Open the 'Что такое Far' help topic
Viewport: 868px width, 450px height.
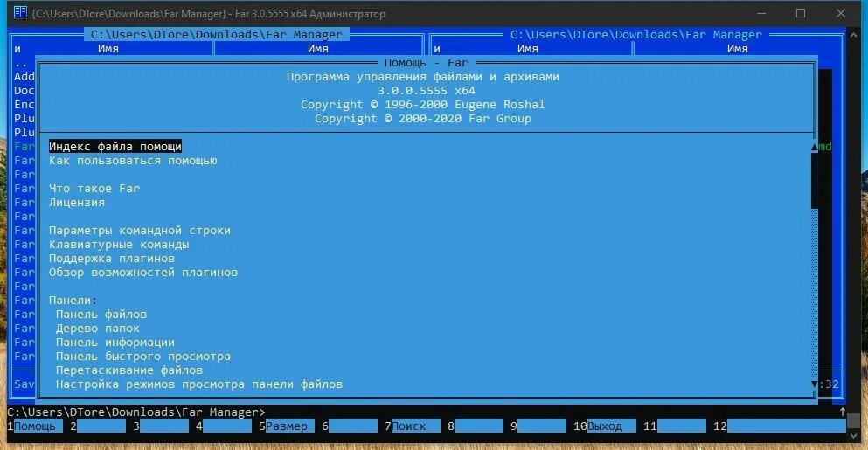pos(94,188)
